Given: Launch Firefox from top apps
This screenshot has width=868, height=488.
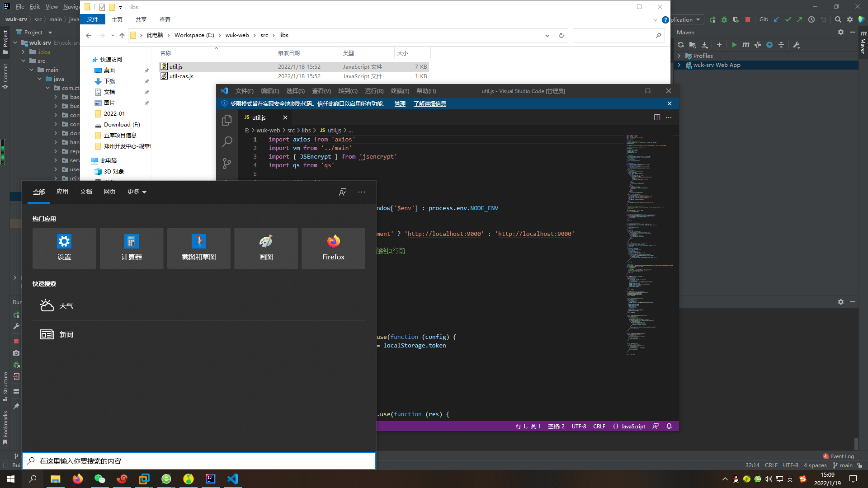Looking at the screenshot, I should tap(333, 248).
